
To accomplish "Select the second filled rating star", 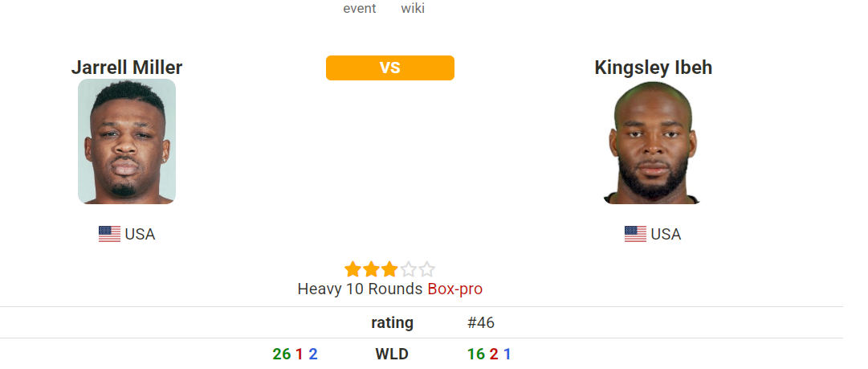I will click(x=371, y=269).
